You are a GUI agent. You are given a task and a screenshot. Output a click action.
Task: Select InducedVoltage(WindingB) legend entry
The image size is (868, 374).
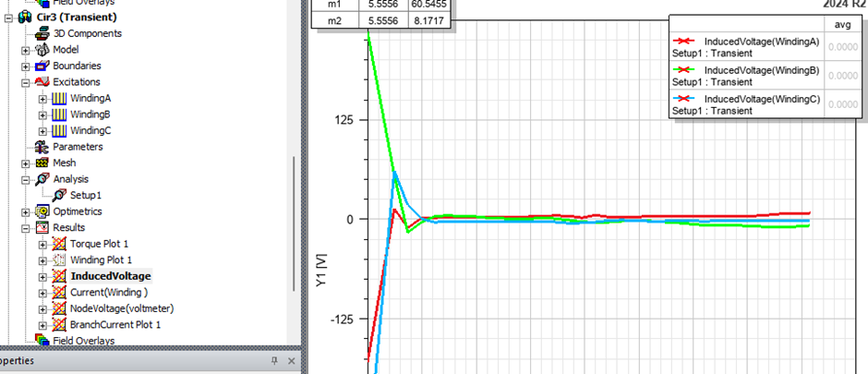[761, 69]
